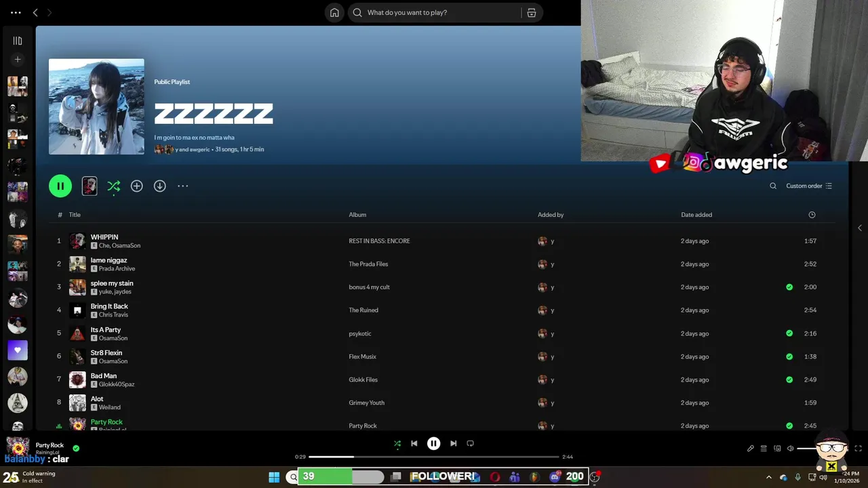Toggle shuffle in the bottom player bar
Viewport: 868px width, 488px height.
click(397, 443)
